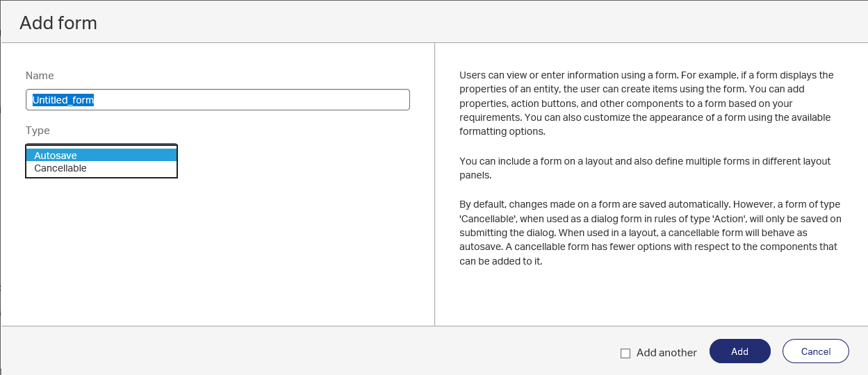Click the empty end of the Name text box

click(278, 100)
